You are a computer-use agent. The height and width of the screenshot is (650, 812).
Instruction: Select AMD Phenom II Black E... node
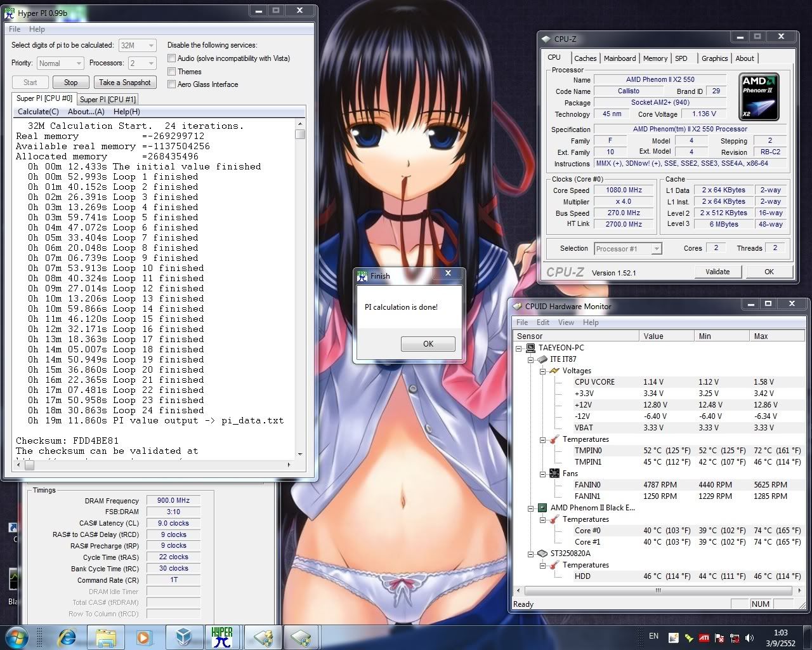click(x=593, y=508)
